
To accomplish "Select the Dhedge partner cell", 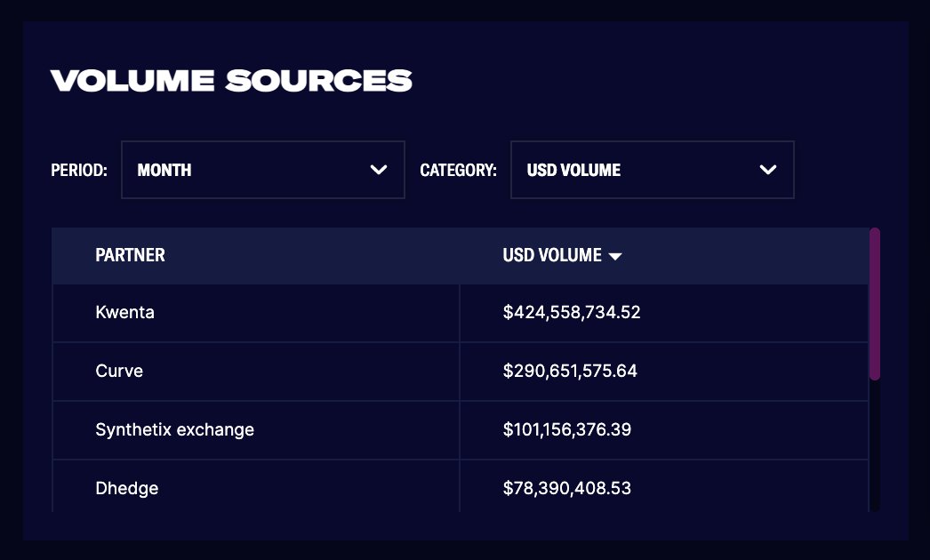I will (x=256, y=486).
